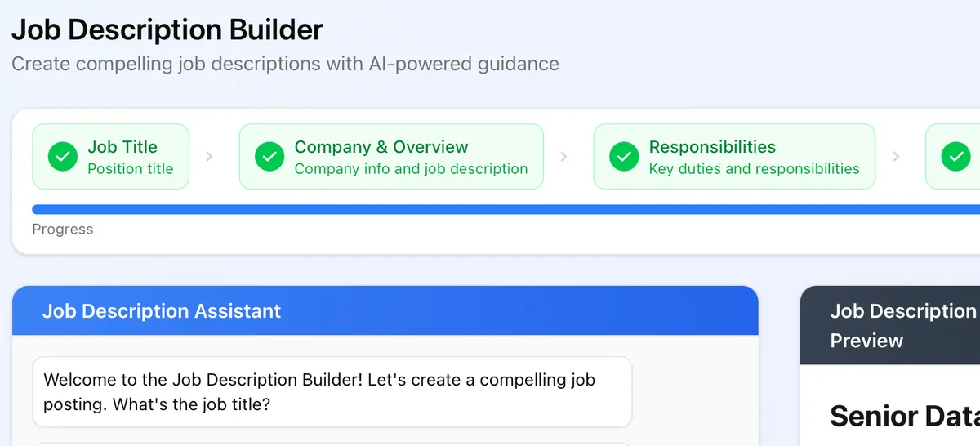Click the Responsibilities step checkmark icon
The width and height of the screenshot is (980, 446).
pos(624,157)
